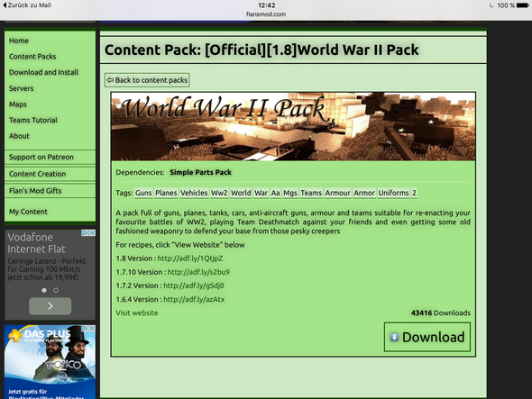Select the 2 tag
532x399 pixels.
[x=414, y=193]
